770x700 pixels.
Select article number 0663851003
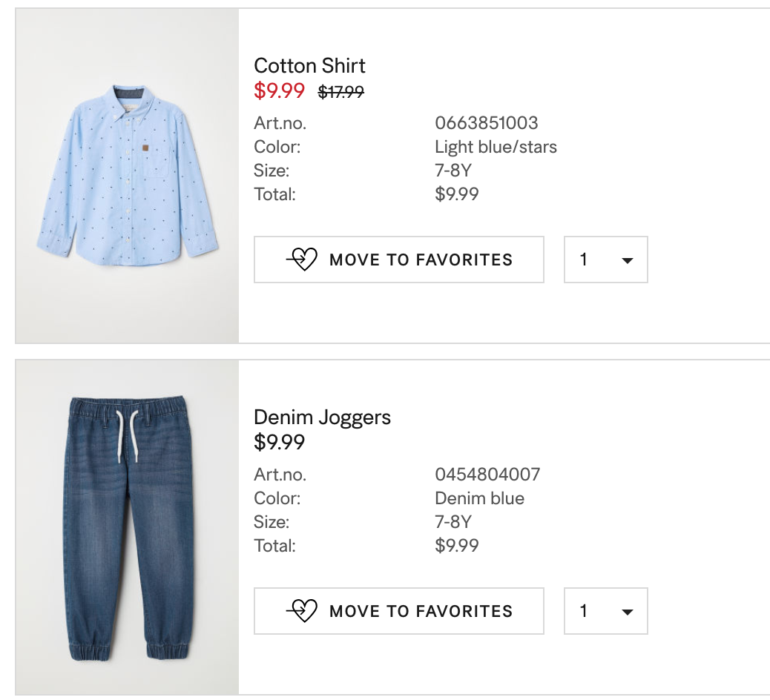click(x=486, y=123)
